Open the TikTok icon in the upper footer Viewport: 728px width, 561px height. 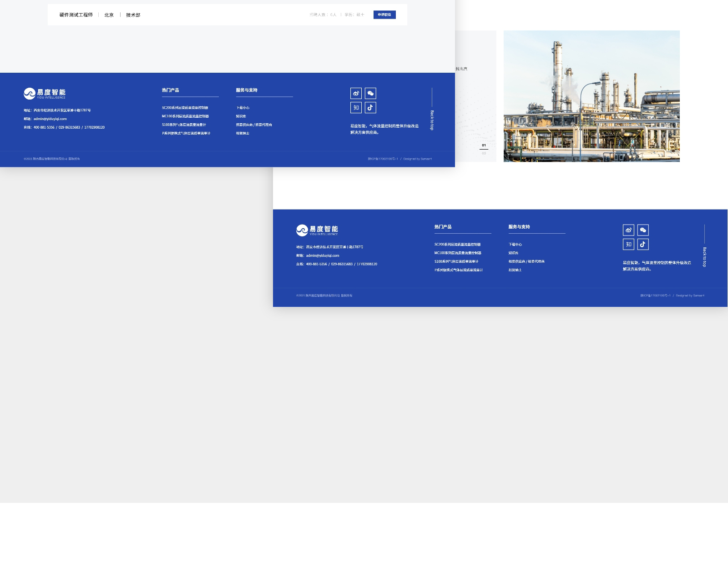tap(370, 108)
